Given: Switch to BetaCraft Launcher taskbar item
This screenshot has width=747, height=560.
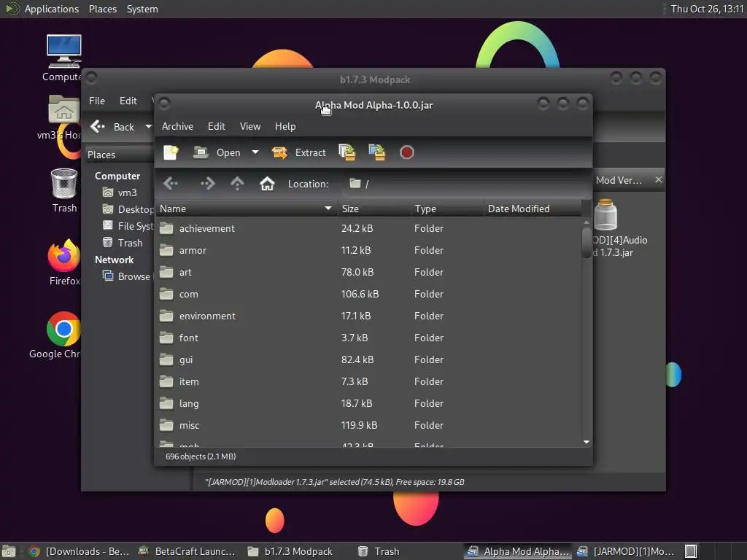Looking at the screenshot, I should [187, 551].
